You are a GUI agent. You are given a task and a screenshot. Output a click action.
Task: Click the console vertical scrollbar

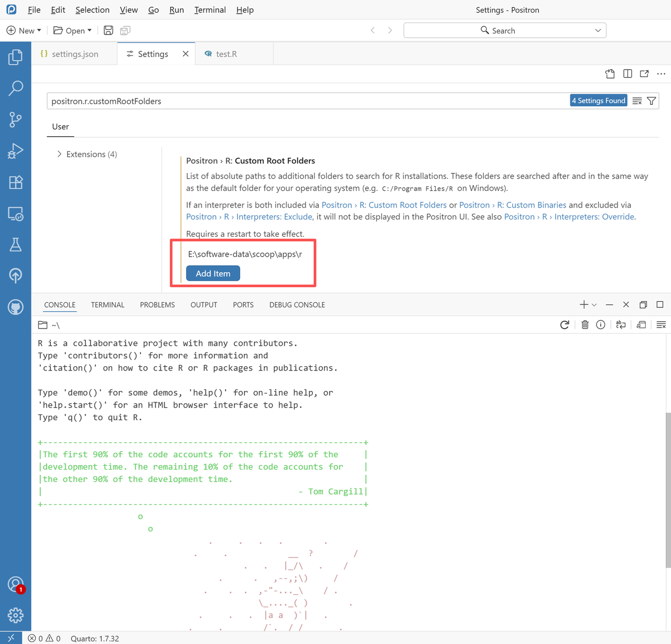pyautogui.click(x=668, y=490)
